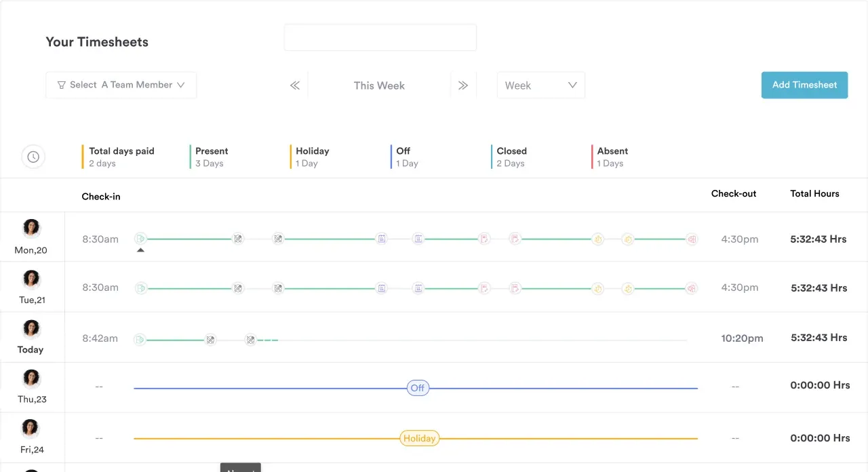Open the Select A Team Member dropdown
The height and width of the screenshot is (472, 868).
tap(121, 85)
